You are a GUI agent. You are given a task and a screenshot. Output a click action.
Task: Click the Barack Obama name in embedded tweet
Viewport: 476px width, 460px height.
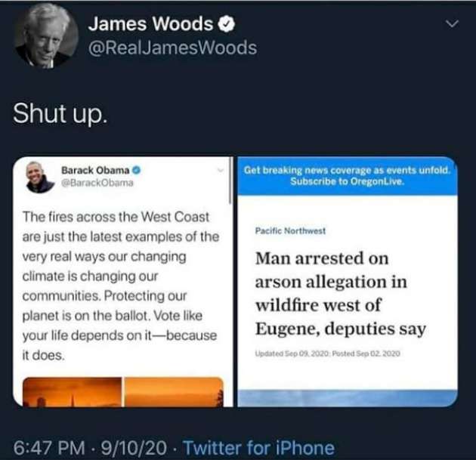[95, 170]
